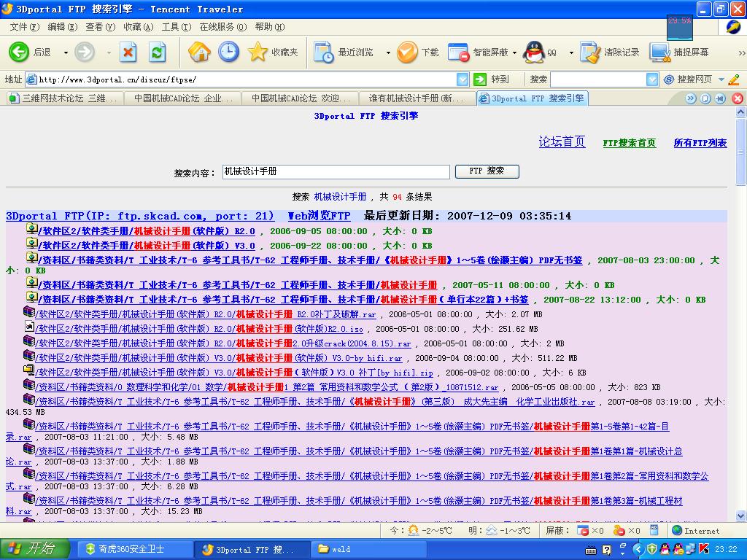
Task: Open the 机械设计手册(软件版) R2.0 folder link
Action: click(x=146, y=231)
